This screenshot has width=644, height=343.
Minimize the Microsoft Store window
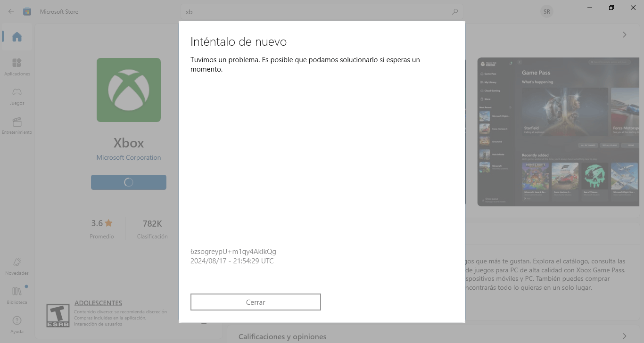(590, 8)
